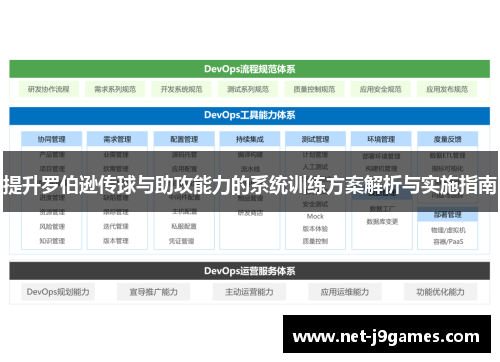Screen dimensions: 500x362
Task: Select 私服配置 in the 配置管理 column
Action: [184, 226]
